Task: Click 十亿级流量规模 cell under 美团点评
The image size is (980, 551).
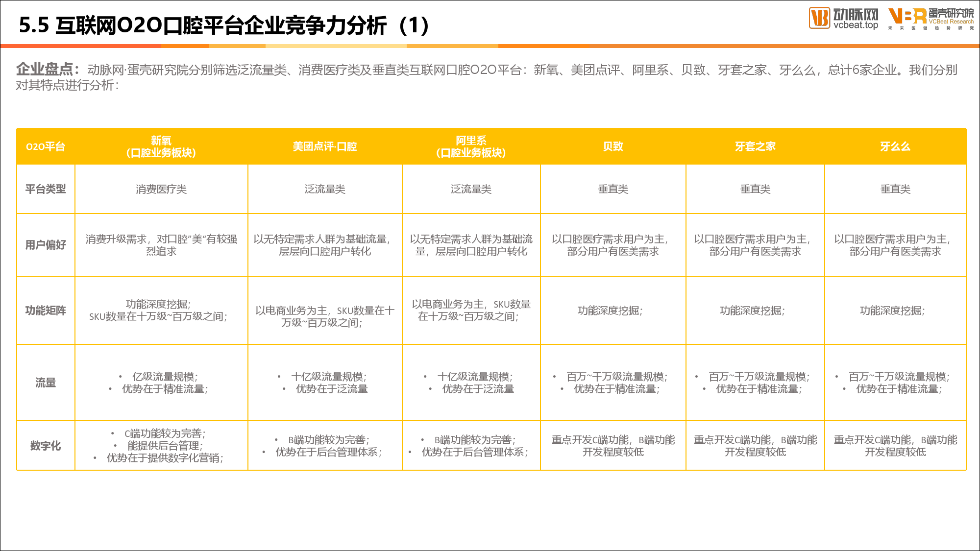Action: pos(325,383)
